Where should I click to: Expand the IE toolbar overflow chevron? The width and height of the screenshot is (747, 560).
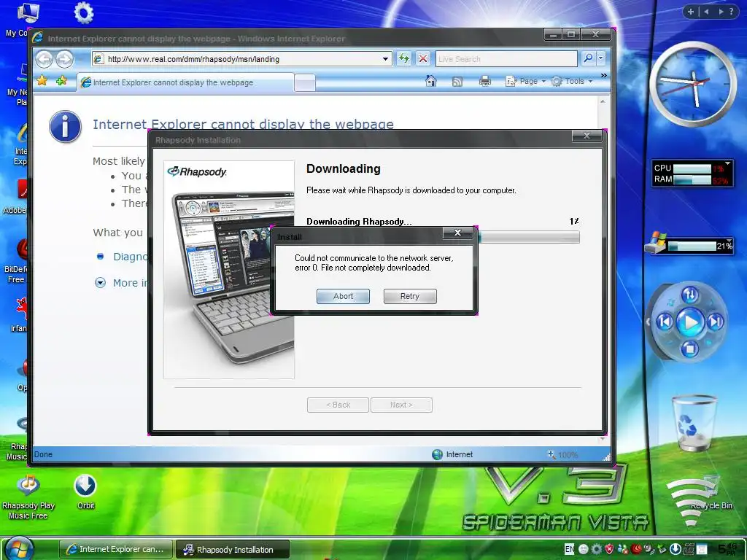[x=603, y=76]
